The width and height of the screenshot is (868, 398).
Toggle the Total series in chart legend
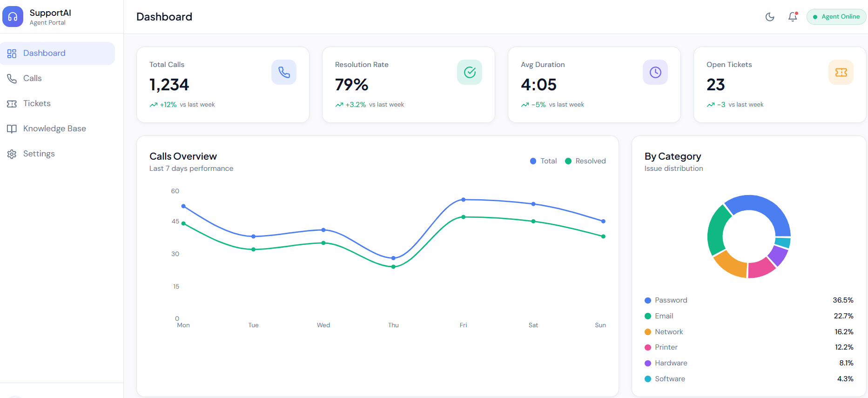(x=544, y=161)
